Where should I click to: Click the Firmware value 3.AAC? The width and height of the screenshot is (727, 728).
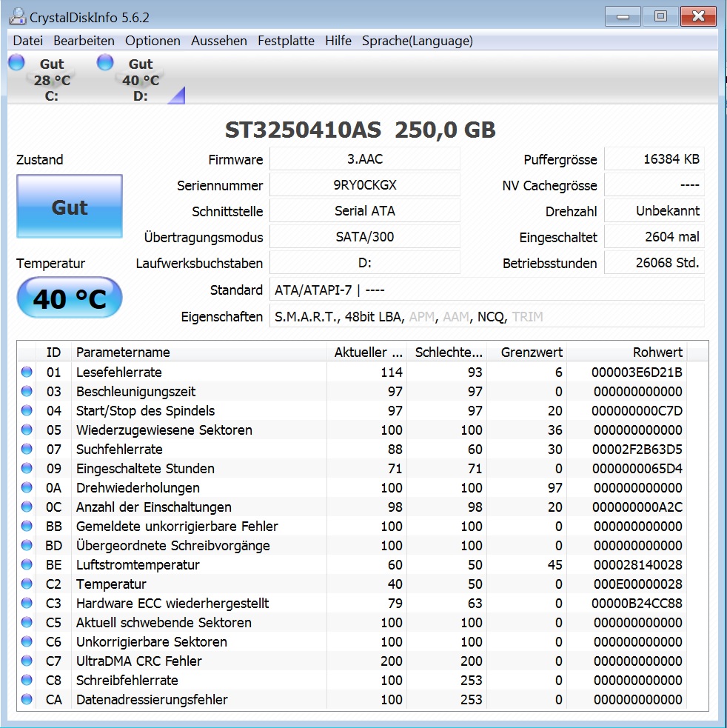pos(365,159)
